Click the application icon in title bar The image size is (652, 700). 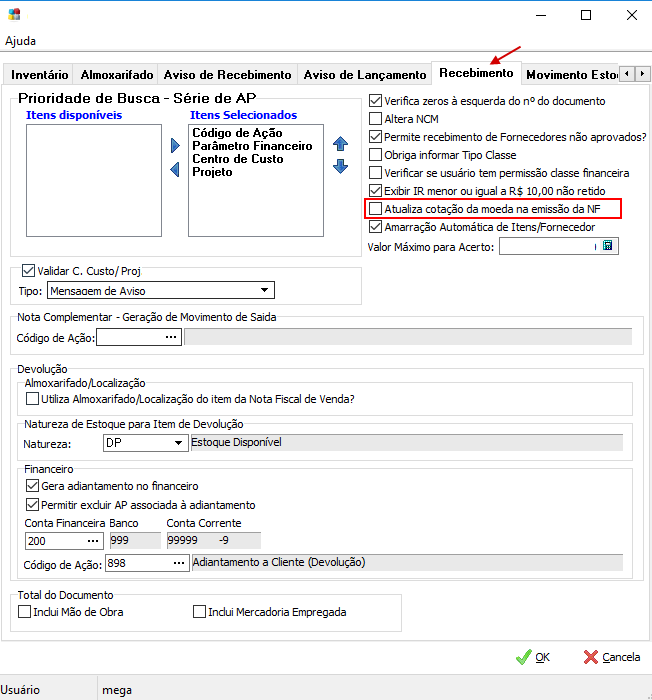(x=14, y=14)
